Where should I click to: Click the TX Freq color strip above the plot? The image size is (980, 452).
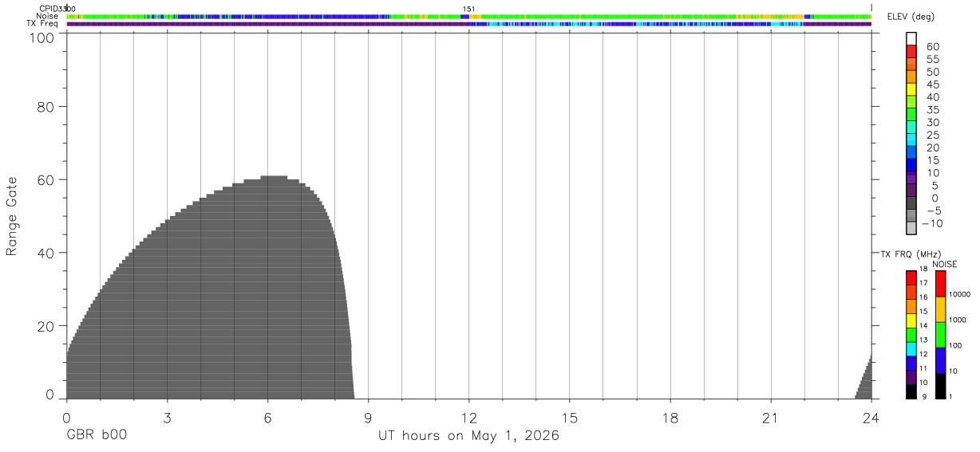[x=469, y=24]
